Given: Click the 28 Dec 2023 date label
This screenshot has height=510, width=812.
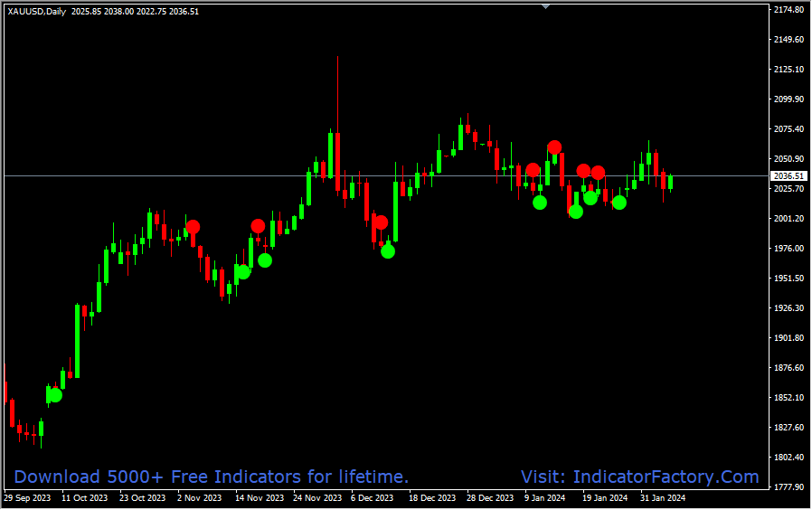Looking at the screenshot, I should click(490, 498).
